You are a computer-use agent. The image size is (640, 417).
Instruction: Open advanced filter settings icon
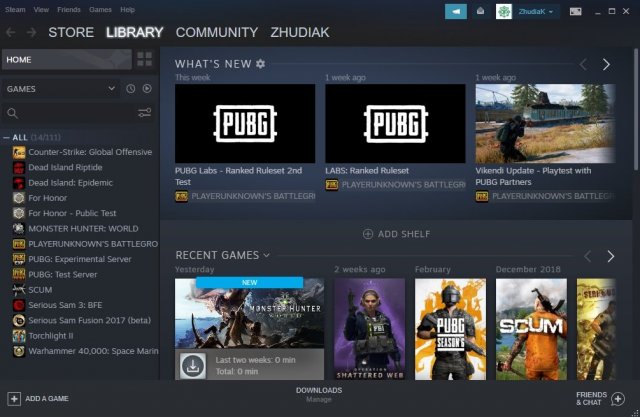click(x=144, y=113)
